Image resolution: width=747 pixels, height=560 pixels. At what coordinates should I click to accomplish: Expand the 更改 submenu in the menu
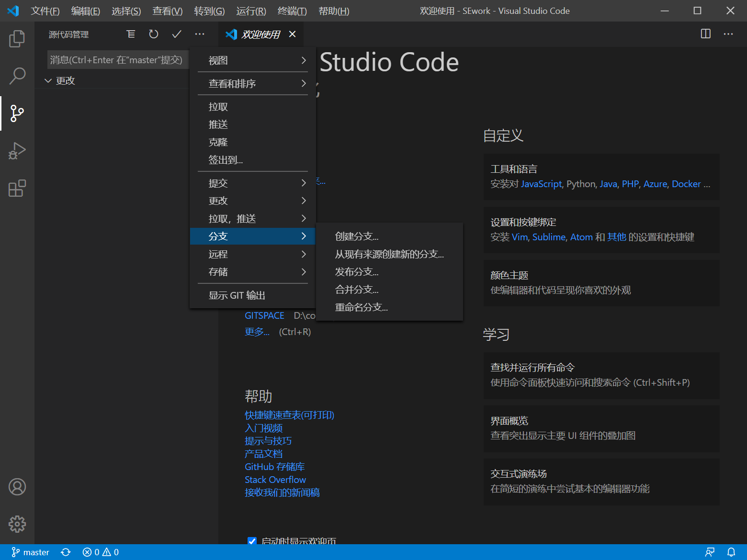[253, 201]
